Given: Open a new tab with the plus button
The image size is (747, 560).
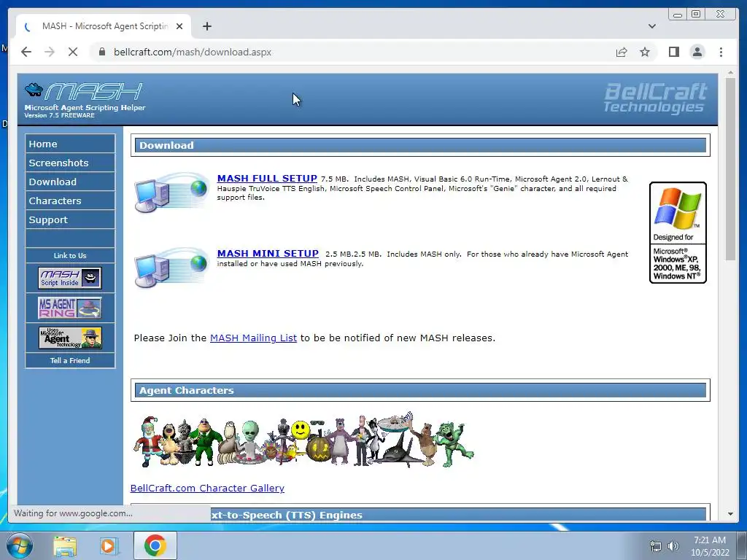Looking at the screenshot, I should (x=206, y=26).
